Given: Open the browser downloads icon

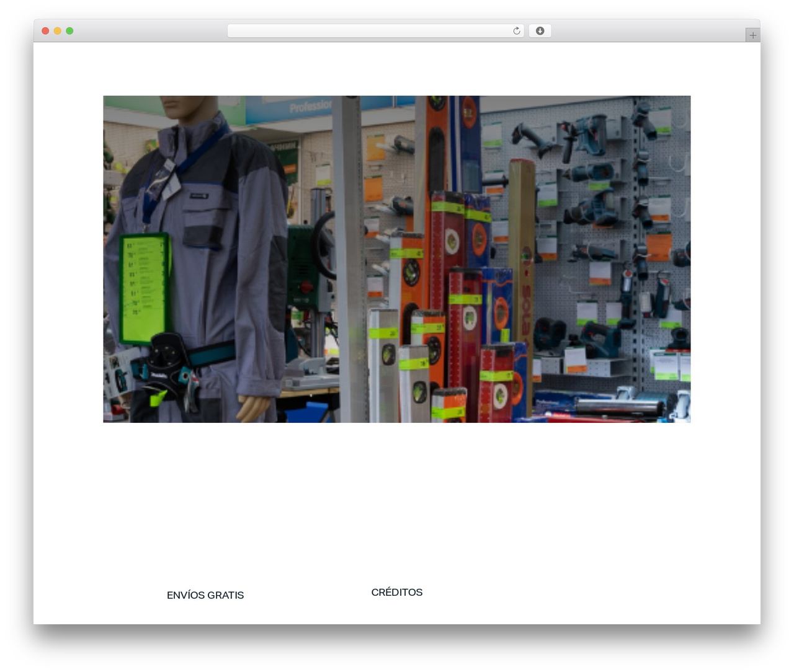Looking at the screenshot, I should [x=540, y=31].
